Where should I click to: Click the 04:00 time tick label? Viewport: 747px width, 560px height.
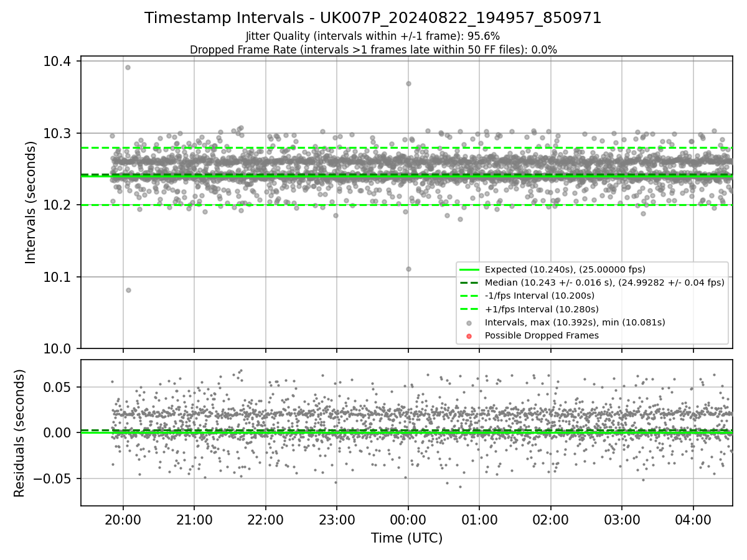tap(693, 520)
